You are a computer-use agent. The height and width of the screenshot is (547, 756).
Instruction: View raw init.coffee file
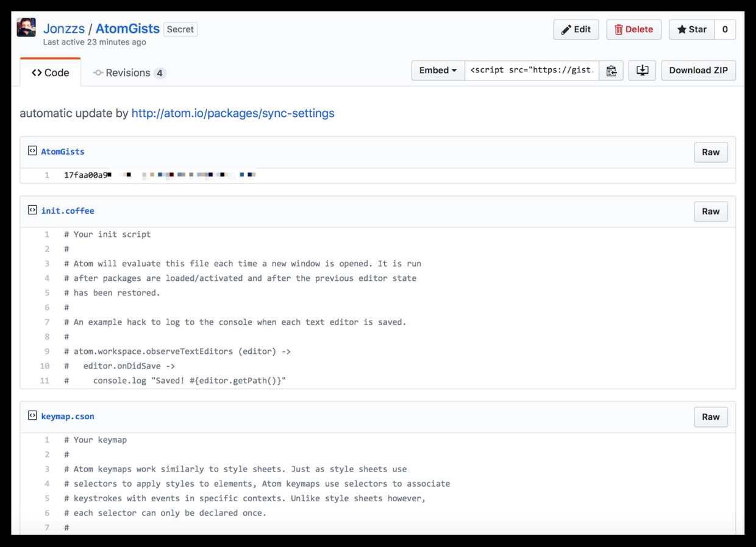[710, 211]
